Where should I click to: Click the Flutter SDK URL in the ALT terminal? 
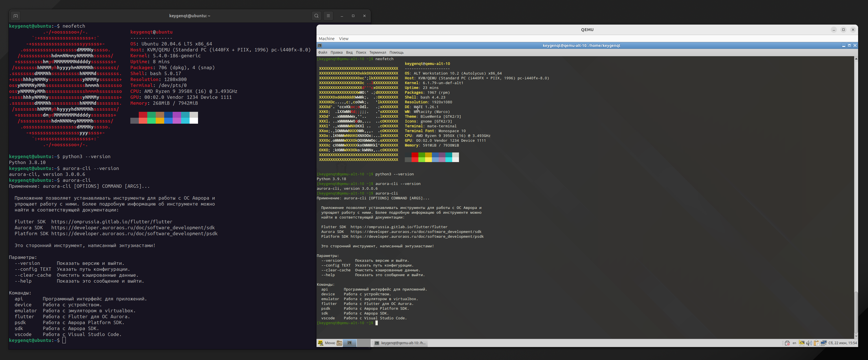click(399, 227)
